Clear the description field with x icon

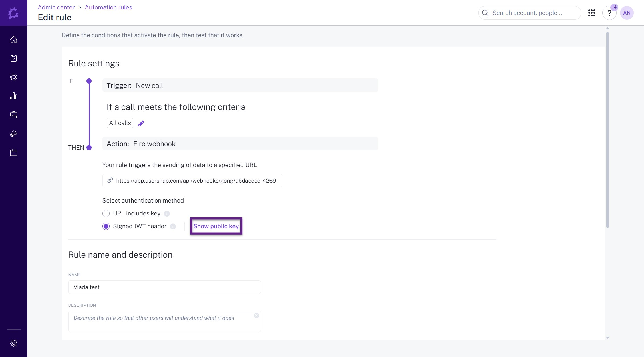256,315
